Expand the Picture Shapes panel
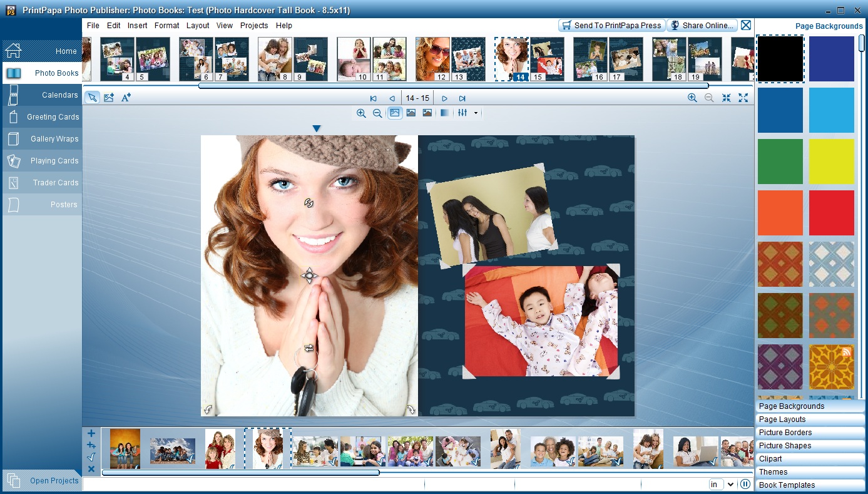Viewport: 868px width, 494px height. point(810,446)
